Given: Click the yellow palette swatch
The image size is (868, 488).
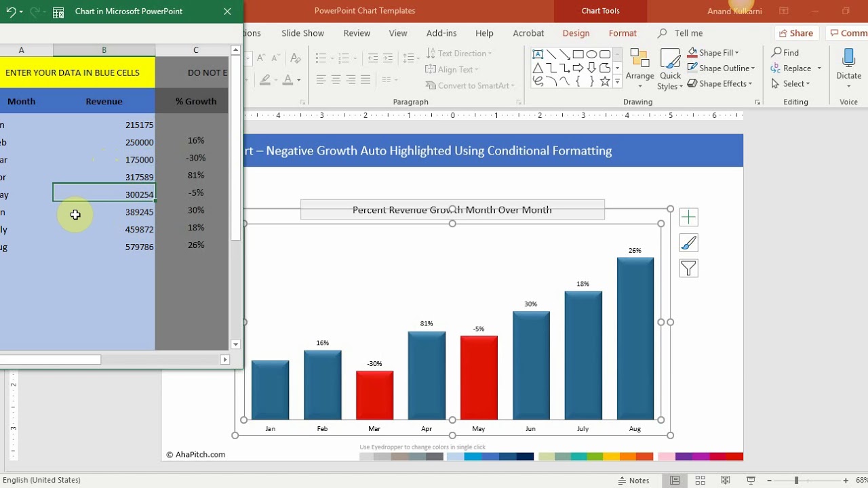Looking at the screenshot, I should (612, 457).
